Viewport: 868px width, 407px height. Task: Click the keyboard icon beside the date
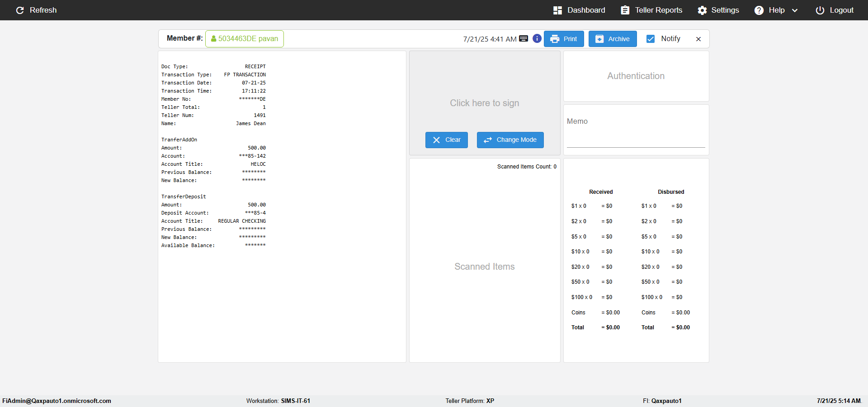(524, 39)
